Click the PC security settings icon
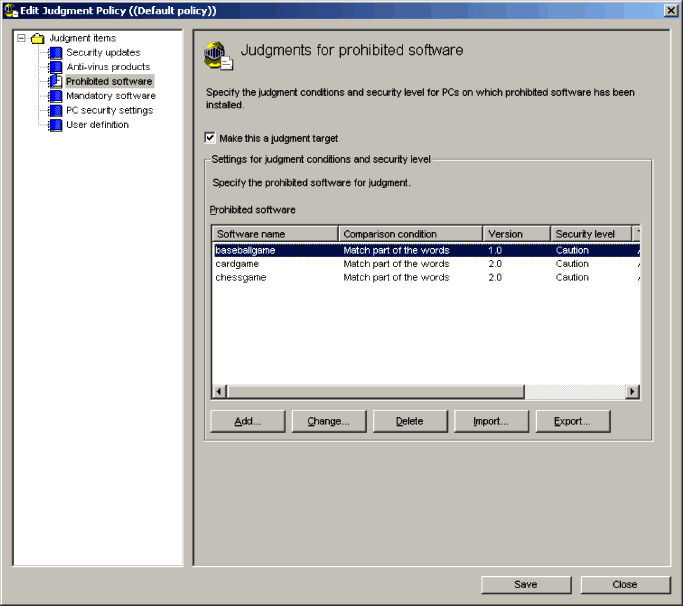Screen dimensions: 683x606 click(x=56, y=111)
